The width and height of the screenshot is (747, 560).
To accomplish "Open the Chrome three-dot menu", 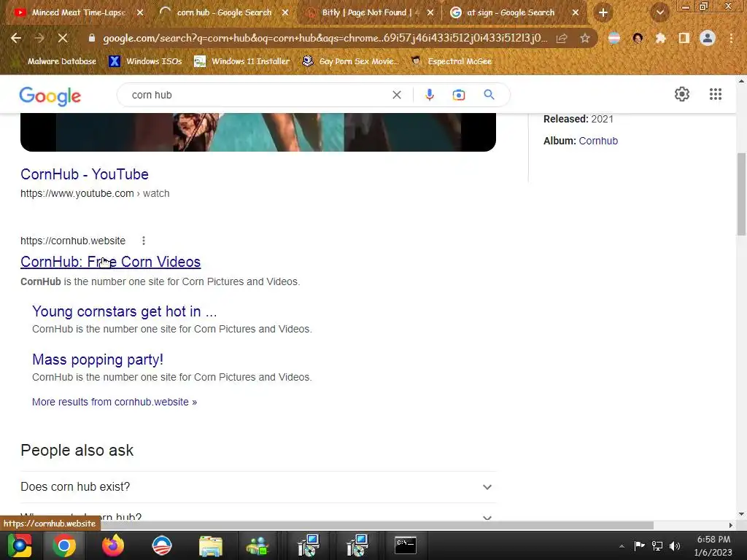I will (x=731, y=38).
